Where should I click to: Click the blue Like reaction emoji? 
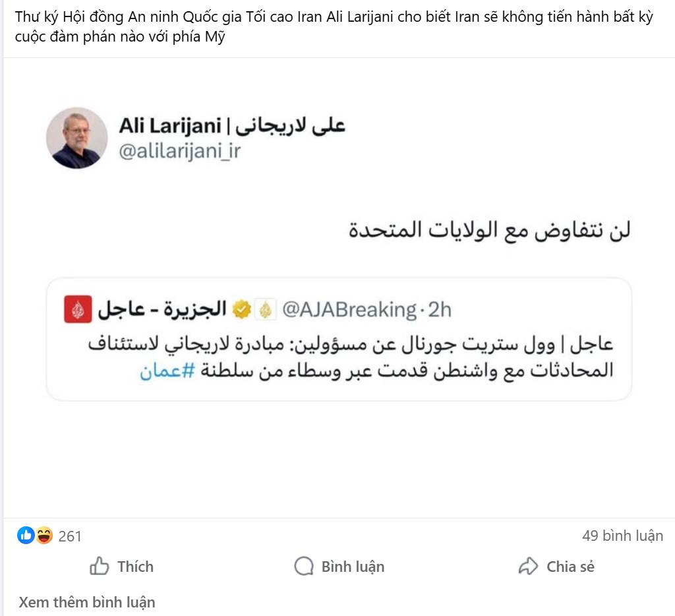click(x=26, y=536)
